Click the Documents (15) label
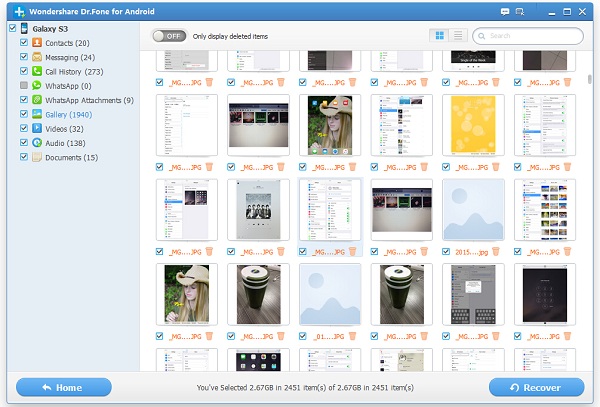Screen dimensions: 600x407 point(72,158)
